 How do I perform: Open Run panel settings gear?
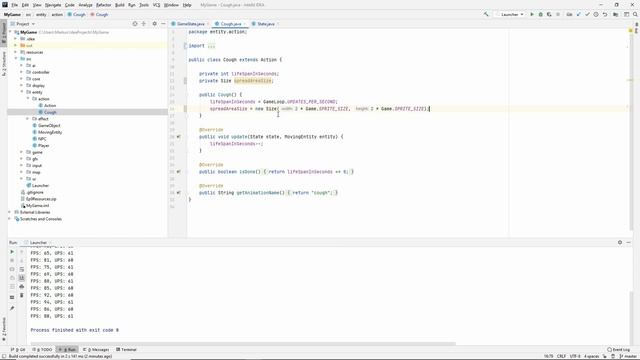[x=620, y=242]
